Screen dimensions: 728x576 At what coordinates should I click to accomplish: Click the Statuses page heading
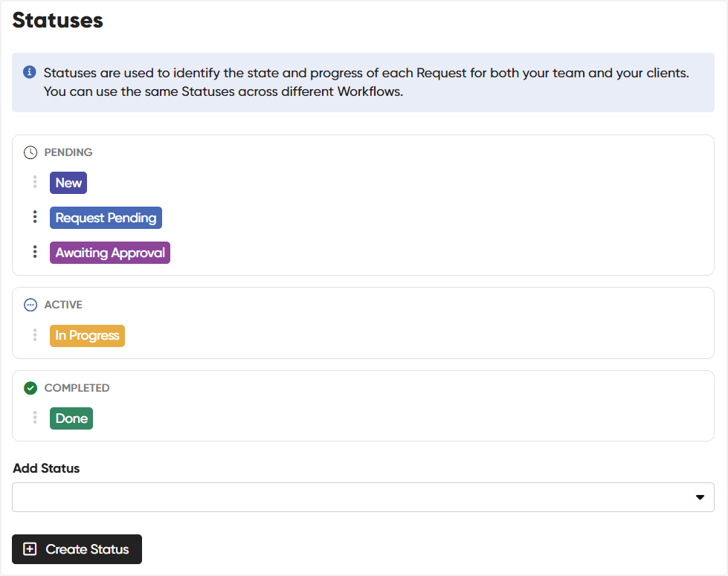(x=57, y=20)
